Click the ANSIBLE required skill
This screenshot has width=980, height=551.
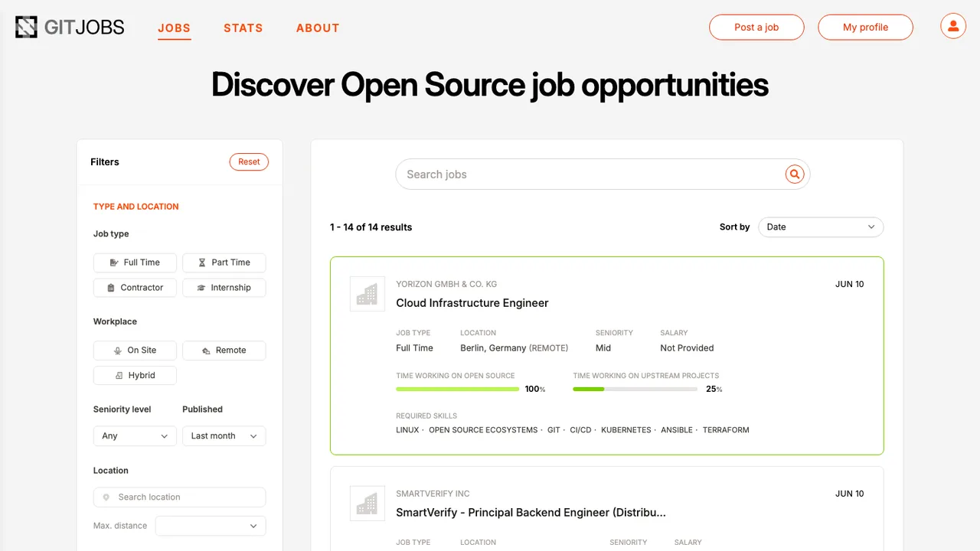[x=677, y=430]
